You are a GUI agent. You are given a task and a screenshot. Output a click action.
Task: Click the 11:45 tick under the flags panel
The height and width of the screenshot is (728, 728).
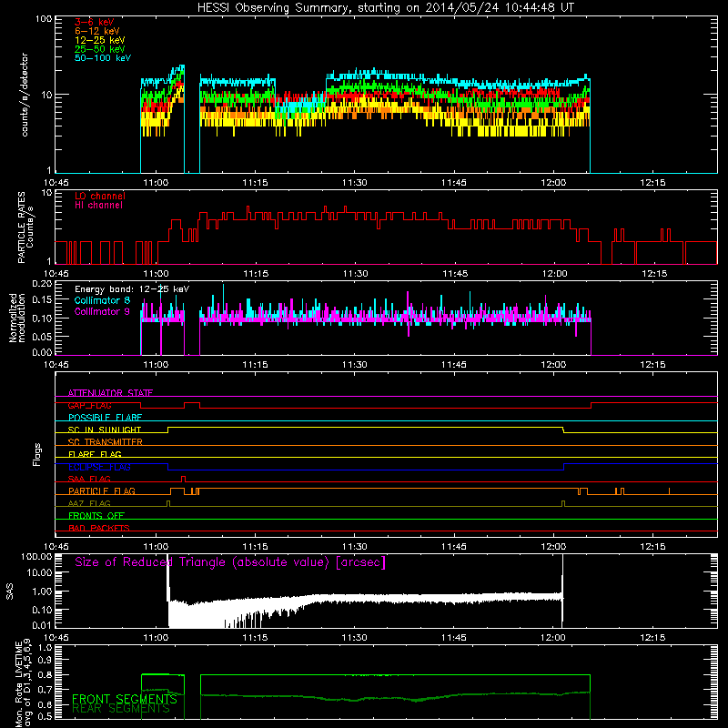pyautogui.click(x=453, y=547)
